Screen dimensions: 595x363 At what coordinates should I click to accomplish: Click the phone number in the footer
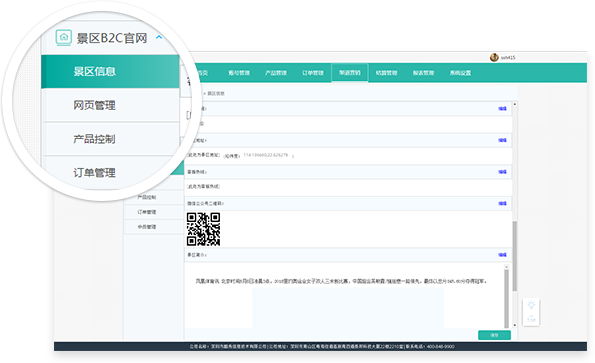tap(441, 347)
